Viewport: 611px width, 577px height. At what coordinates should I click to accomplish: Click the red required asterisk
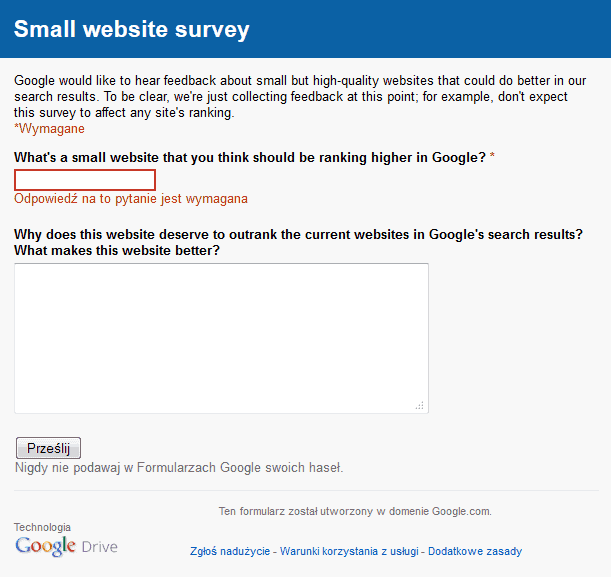pyautogui.click(x=492, y=157)
